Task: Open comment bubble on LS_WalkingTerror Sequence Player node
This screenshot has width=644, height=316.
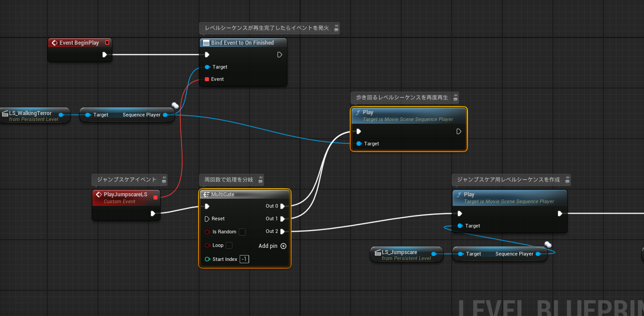Action: tap(175, 106)
